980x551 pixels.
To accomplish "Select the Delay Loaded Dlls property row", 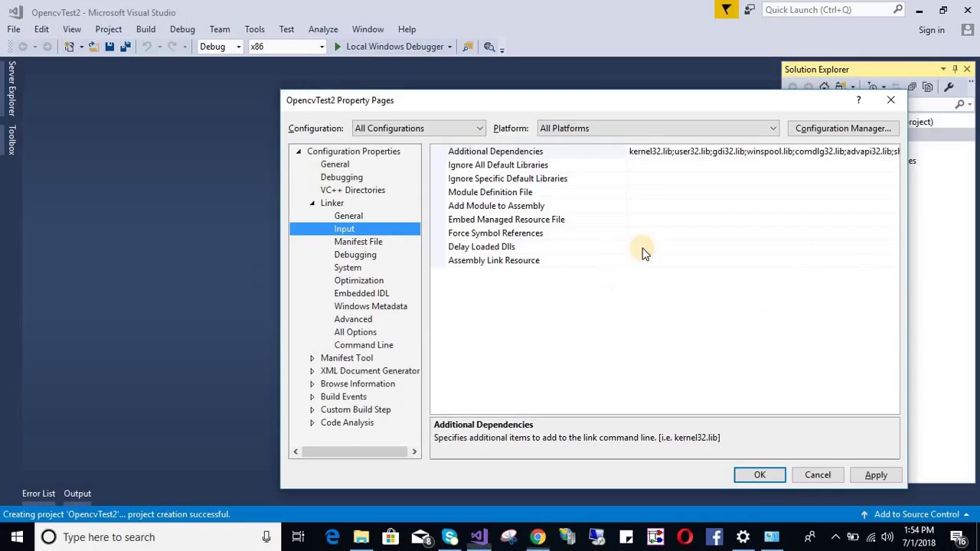I will [x=665, y=246].
